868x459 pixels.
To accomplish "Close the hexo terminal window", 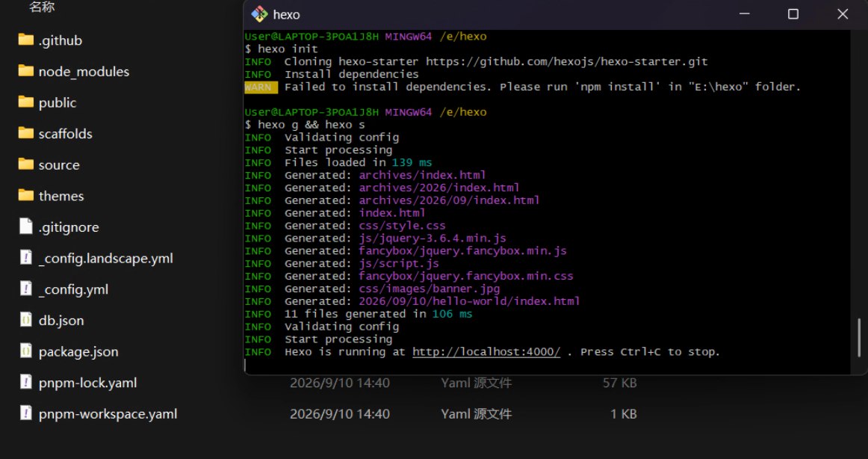I will pos(843,14).
